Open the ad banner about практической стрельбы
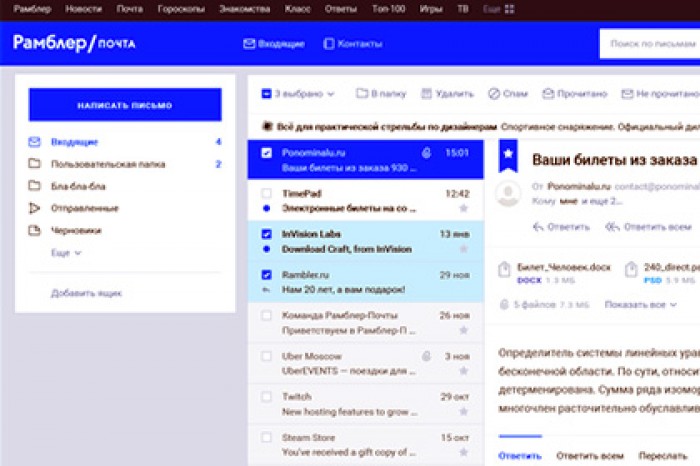 pyautogui.click(x=474, y=127)
